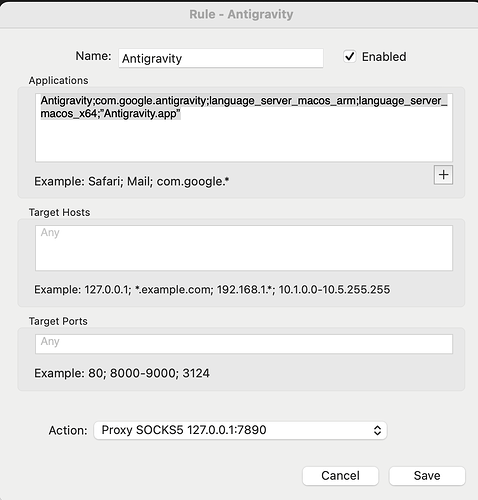Click the 'Rule - Antigravity' window title

point(241,14)
